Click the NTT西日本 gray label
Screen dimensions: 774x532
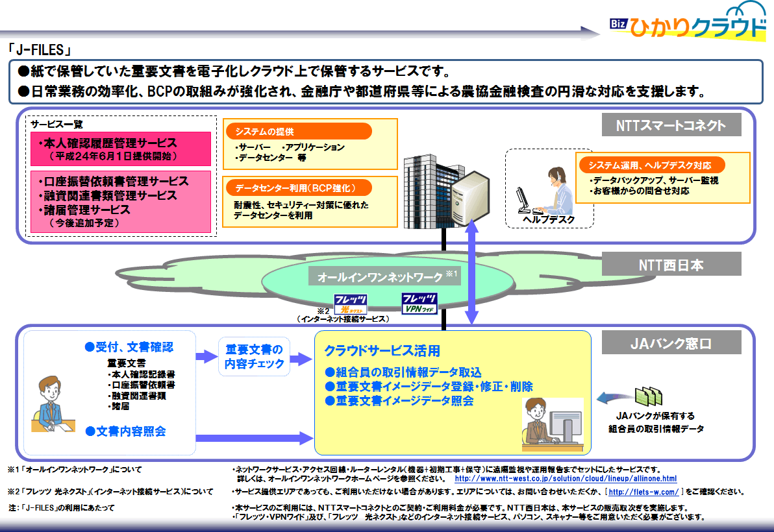[671, 265]
